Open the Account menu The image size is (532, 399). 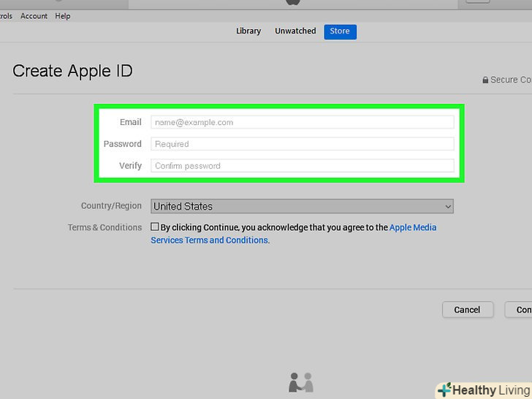34,16
